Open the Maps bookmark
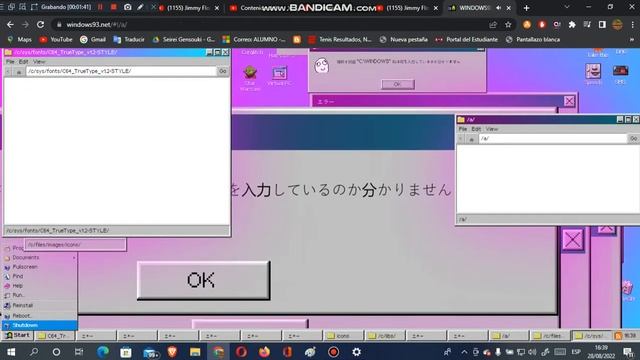Image resolution: width=640 pixels, height=360 pixels. (x=20, y=40)
